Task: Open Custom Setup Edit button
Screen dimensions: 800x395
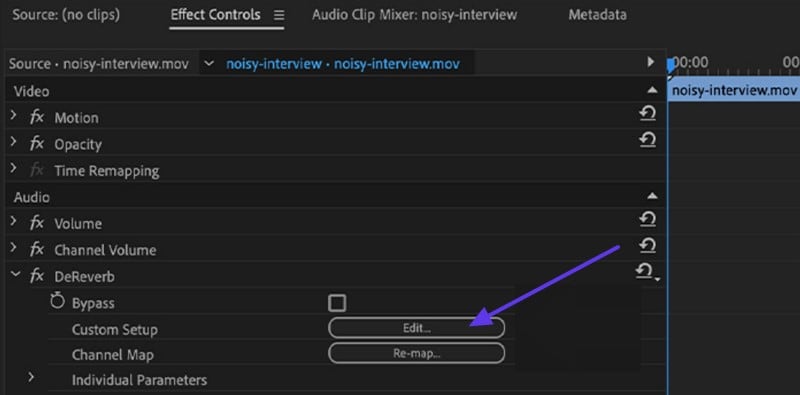Action: pos(416,328)
